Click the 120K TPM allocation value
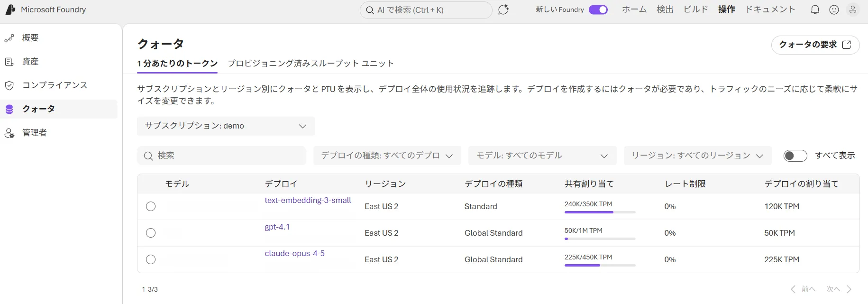Image resolution: width=868 pixels, height=304 pixels. 782,206
